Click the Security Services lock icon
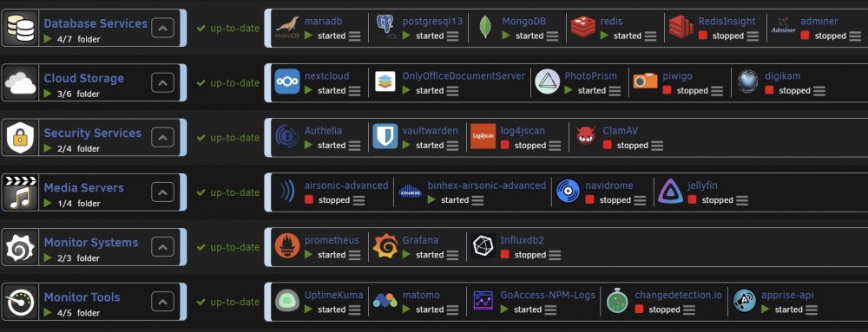868x332 pixels. click(x=20, y=138)
